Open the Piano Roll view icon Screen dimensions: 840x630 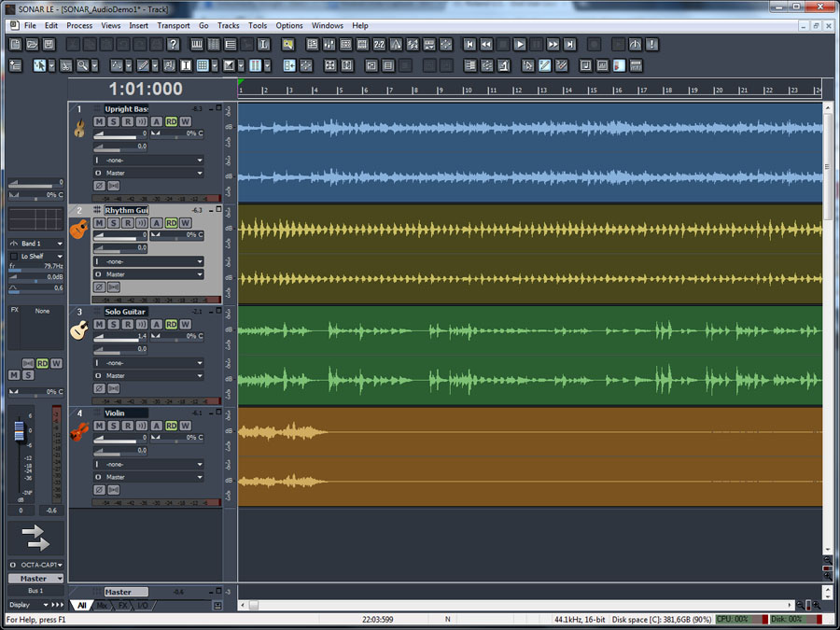point(198,44)
